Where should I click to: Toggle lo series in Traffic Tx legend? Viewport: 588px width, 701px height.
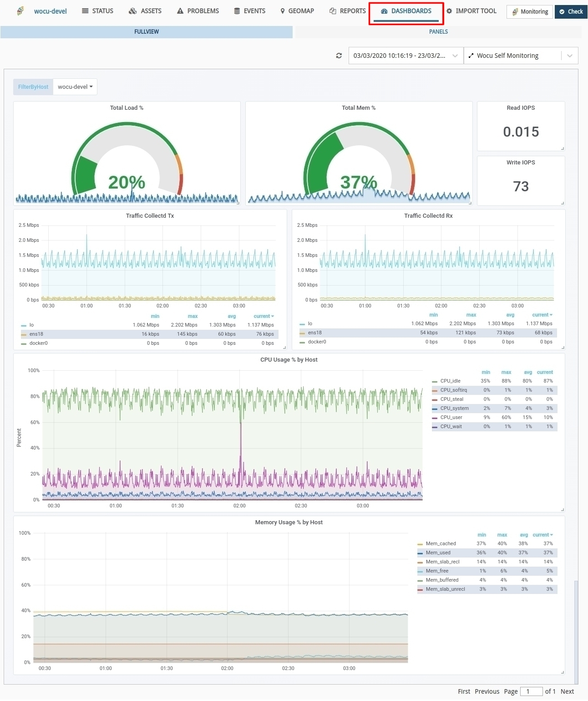click(31, 325)
